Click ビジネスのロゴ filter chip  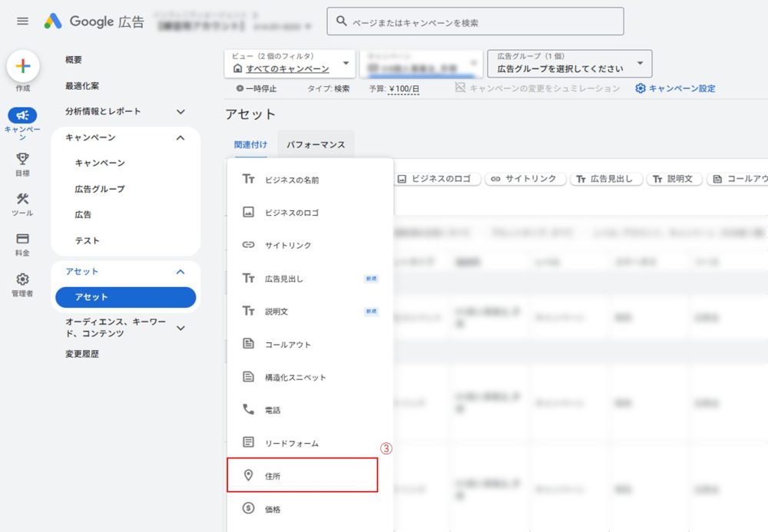click(438, 179)
